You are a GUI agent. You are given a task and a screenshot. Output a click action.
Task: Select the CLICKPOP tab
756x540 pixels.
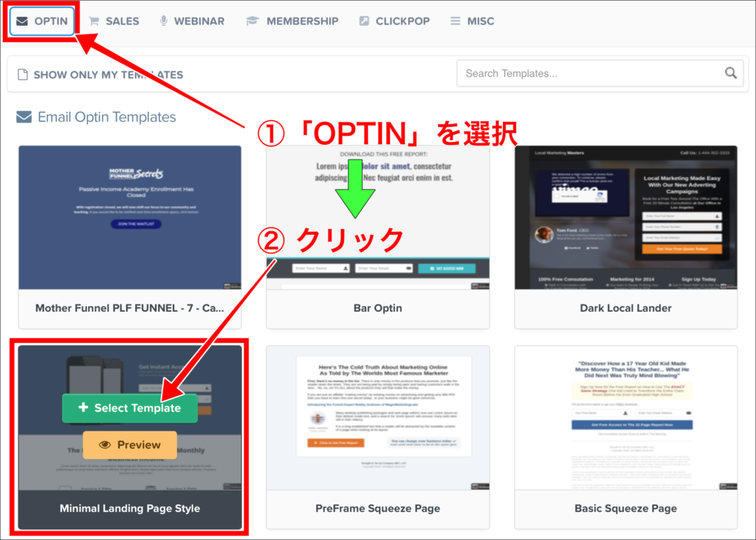point(394,21)
